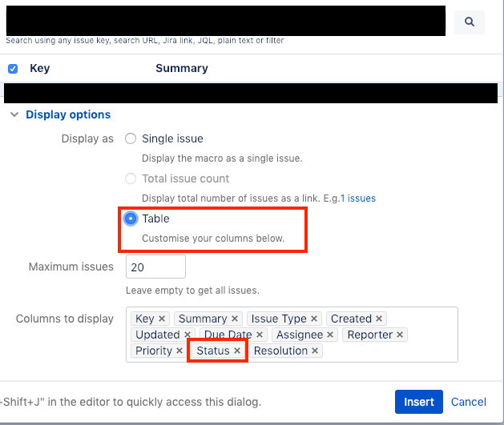The height and width of the screenshot is (425, 504).
Task: Click the Maximum issues input field
Action: (x=155, y=267)
